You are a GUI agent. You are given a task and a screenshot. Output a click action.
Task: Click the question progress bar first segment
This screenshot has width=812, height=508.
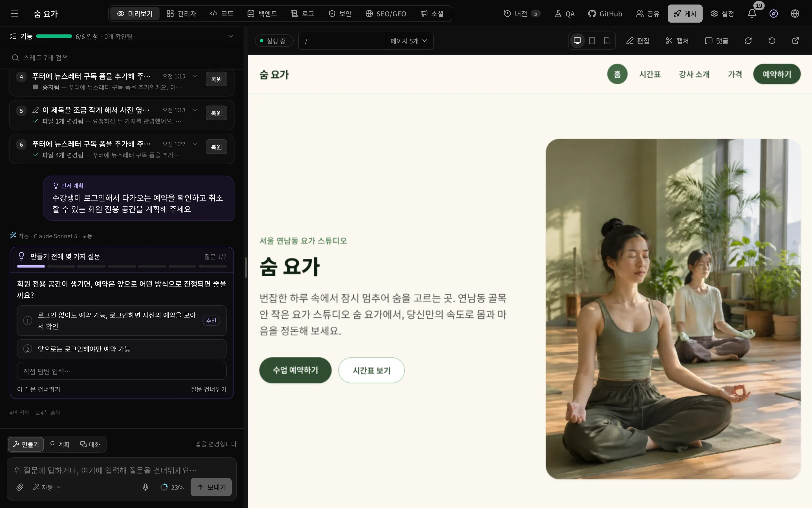(x=31, y=266)
